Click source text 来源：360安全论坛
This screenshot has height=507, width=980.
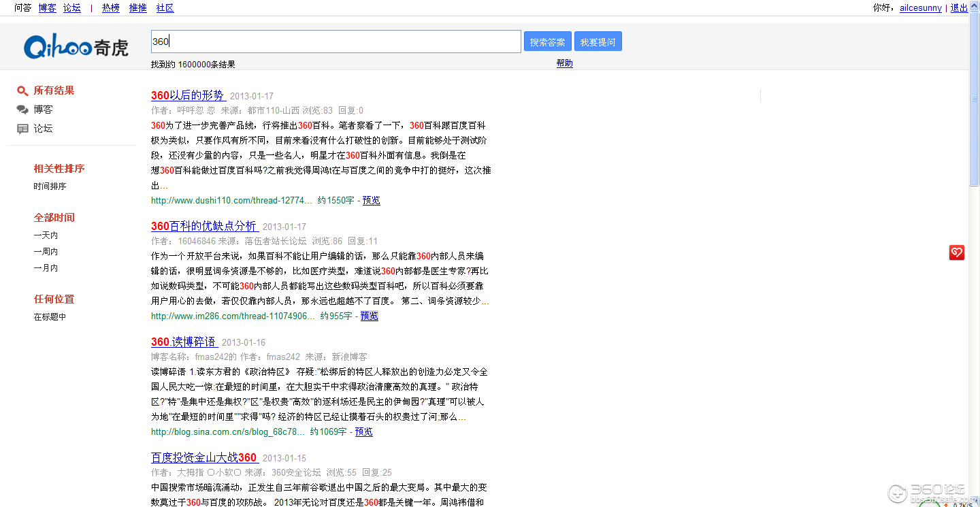pyautogui.click(x=283, y=473)
